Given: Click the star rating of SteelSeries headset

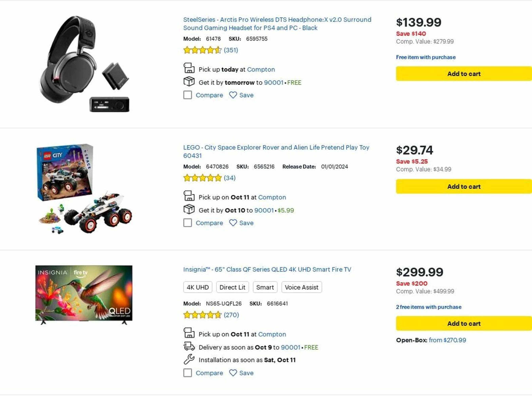Looking at the screenshot, I should click(202, 50).
